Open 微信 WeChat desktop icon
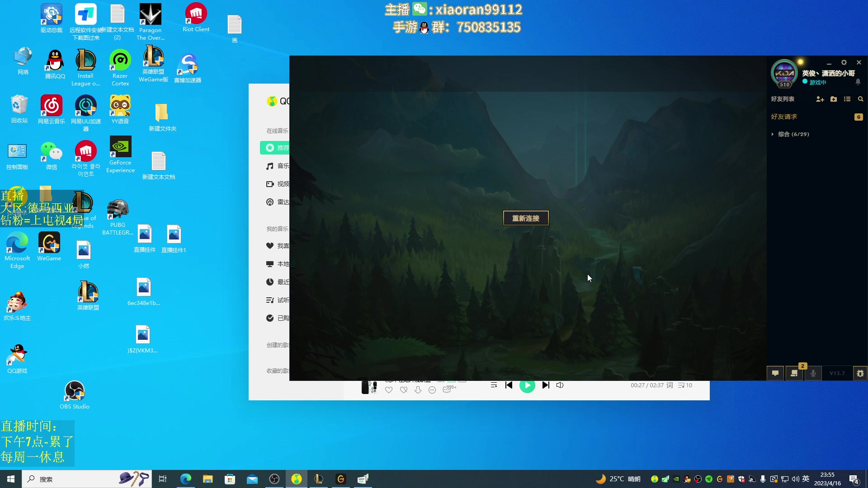 (52, 155)
